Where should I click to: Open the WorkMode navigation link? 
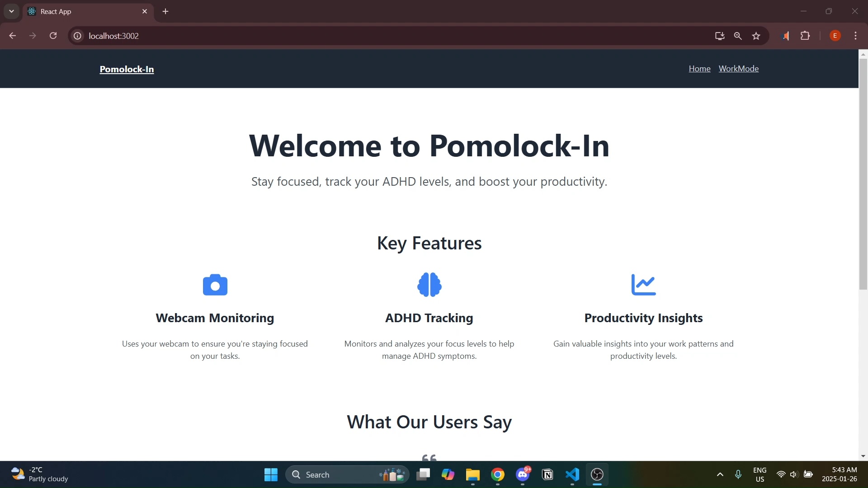point(738,69)
